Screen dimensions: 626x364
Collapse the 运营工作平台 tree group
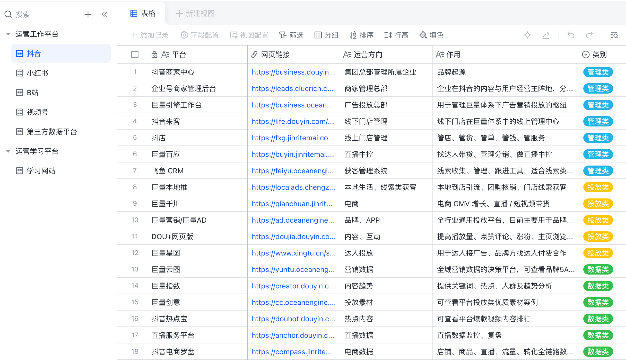pyautogui.click(x=8, y=34)
